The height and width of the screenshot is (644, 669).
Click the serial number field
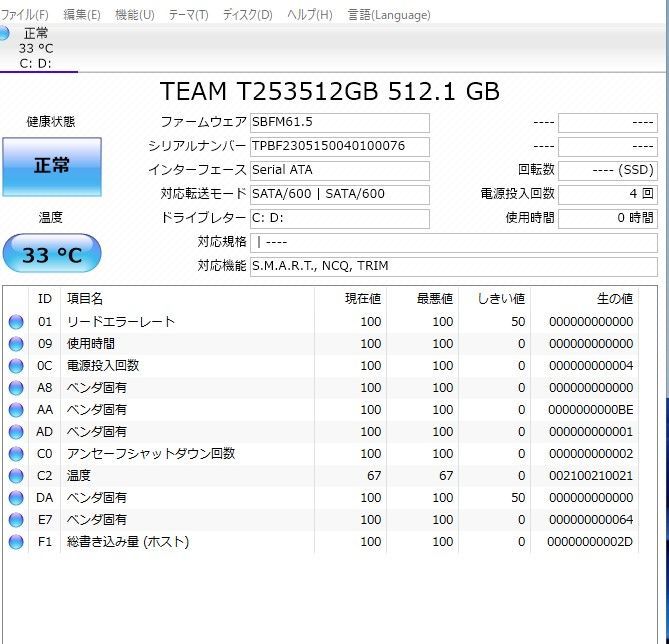(x=340, y=147)
